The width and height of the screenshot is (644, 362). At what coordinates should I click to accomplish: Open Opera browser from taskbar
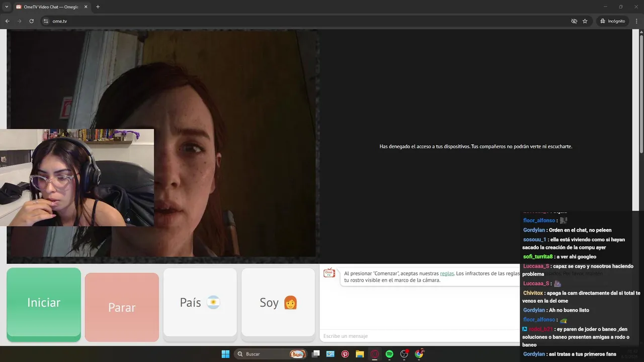click(374, 354)
